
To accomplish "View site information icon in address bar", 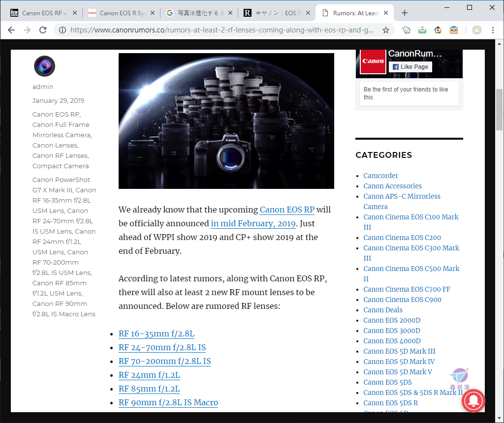I will coord(63,30).
